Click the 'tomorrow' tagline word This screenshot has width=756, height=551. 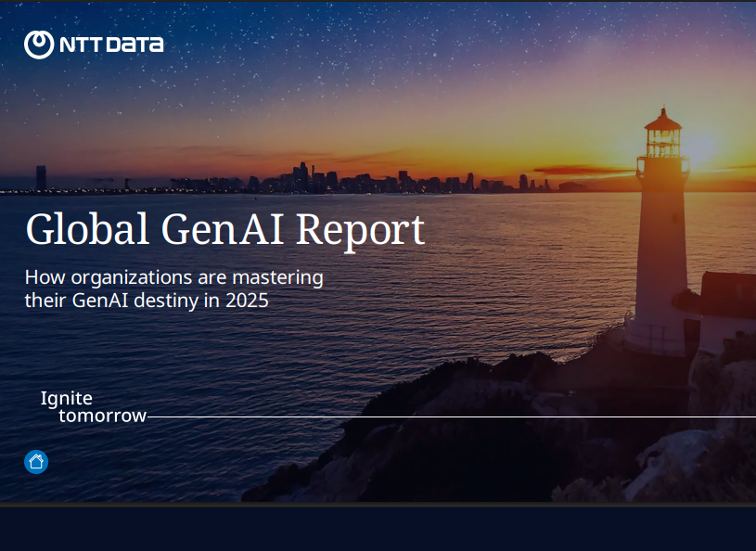(103, 416)
